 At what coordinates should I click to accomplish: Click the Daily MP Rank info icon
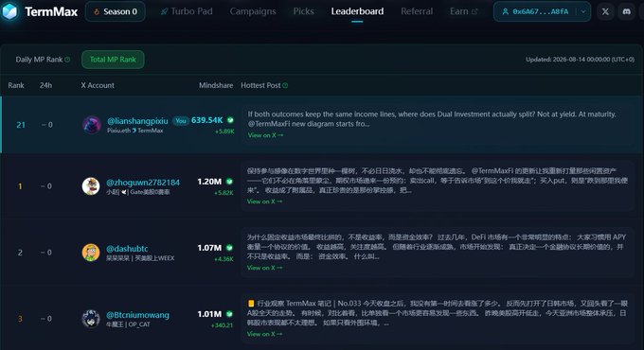(x=67, y=60)
